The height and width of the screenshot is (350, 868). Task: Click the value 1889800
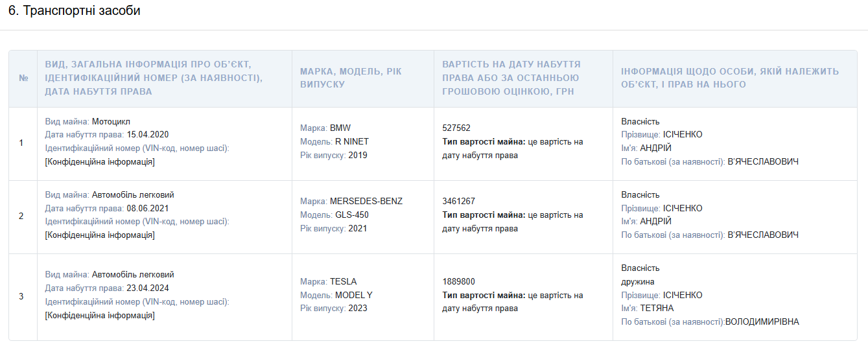[x=458, y=281]
